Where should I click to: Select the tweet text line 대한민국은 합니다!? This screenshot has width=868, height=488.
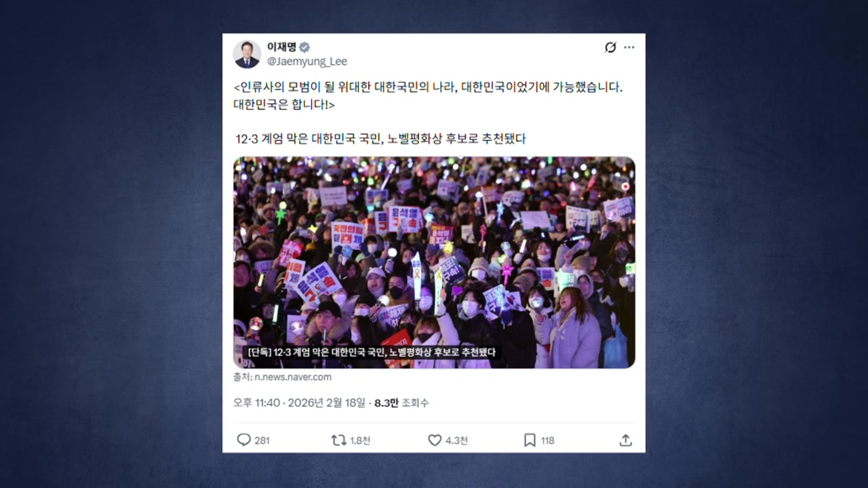[284, 105]
